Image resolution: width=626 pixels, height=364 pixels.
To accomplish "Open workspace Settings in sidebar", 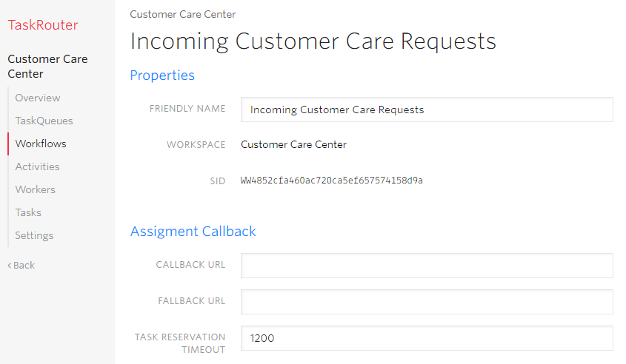I will tap(34, 235).
